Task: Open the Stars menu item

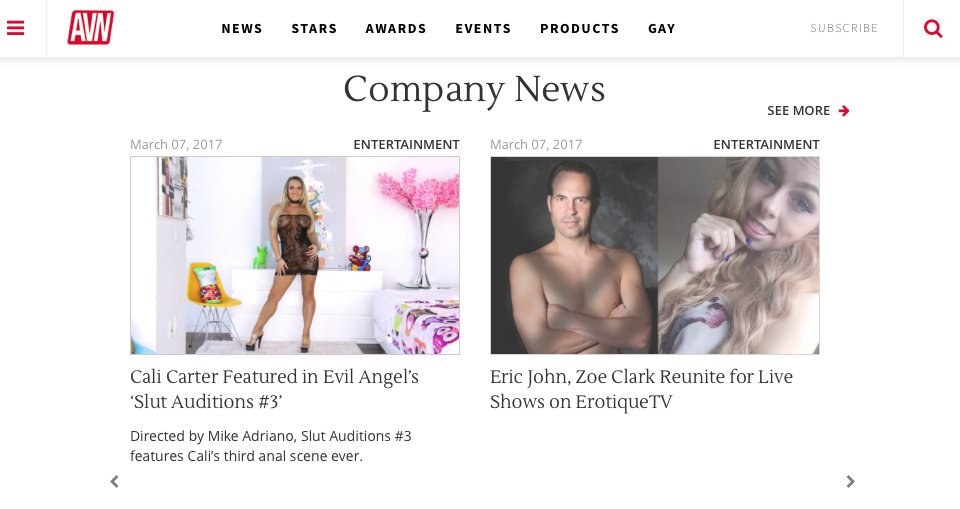Action: pyautogui.click(x=314, y=29)
